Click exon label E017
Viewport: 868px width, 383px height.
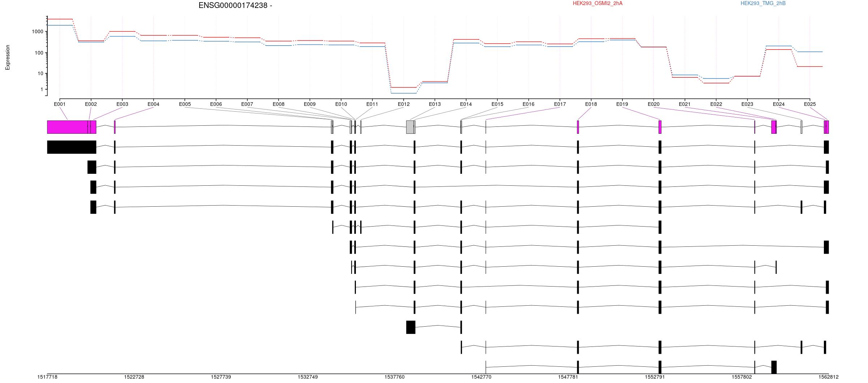point(560,104)
